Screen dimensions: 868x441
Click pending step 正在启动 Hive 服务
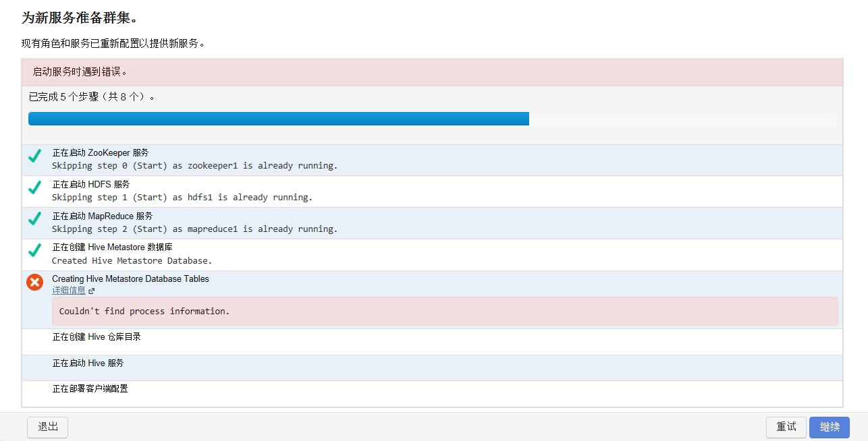pos(88,363)
